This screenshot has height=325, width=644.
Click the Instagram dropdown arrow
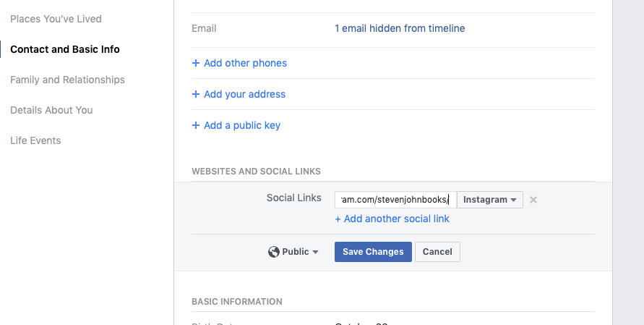tap(513, 200)
